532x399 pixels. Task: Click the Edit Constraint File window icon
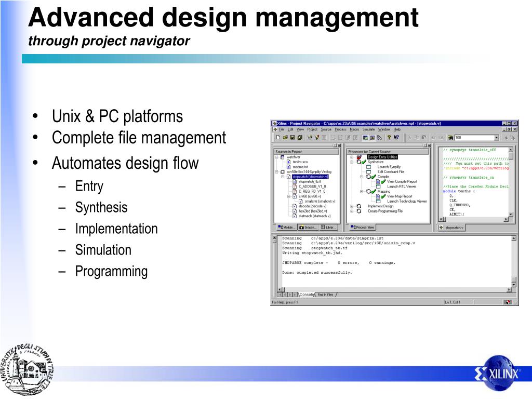pyautogui.click(x=368, y=171)
